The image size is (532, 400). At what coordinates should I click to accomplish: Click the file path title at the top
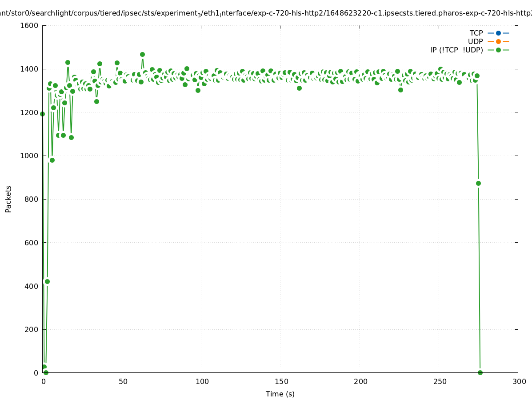266,13
